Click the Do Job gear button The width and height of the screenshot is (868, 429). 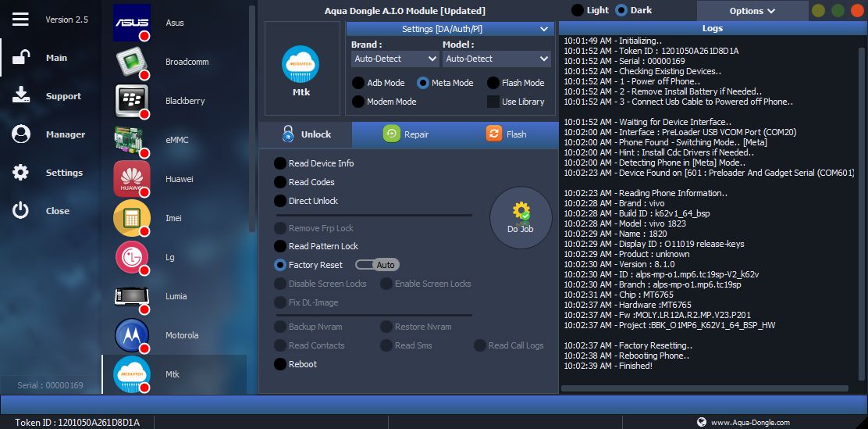point(521,218)
